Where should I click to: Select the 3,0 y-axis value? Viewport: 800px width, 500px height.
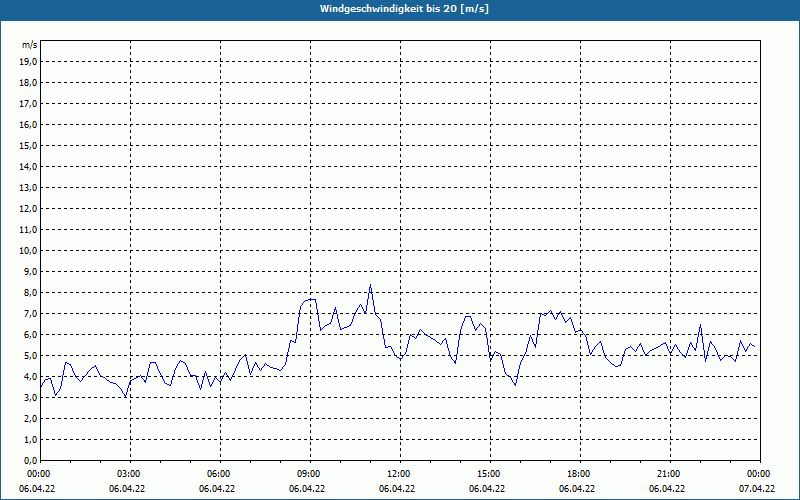tap(30, 397)
